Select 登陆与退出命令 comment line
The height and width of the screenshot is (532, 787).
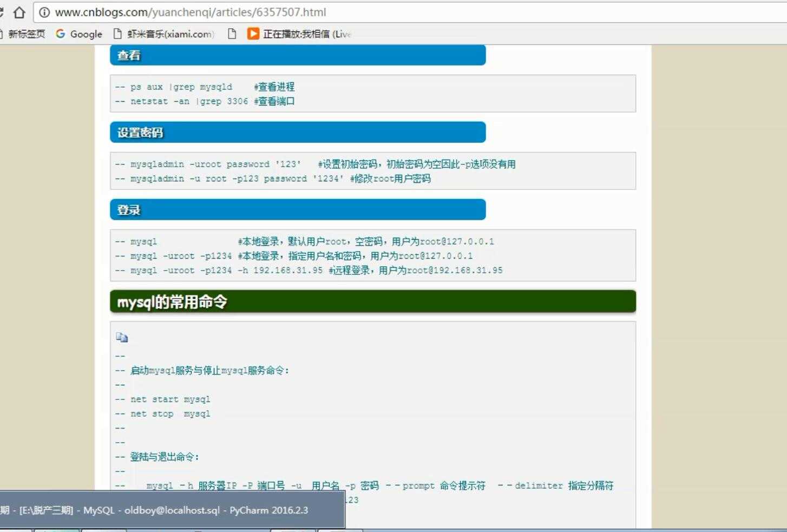(x=157, y=457)
